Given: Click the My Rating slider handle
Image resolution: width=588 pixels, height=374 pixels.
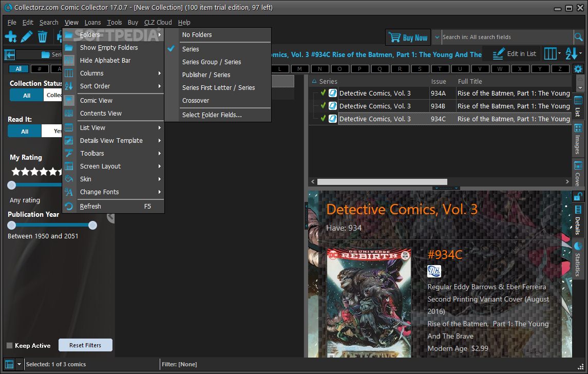Looking at the screenshot, I should pyautogui.click(x=12, y=185).
